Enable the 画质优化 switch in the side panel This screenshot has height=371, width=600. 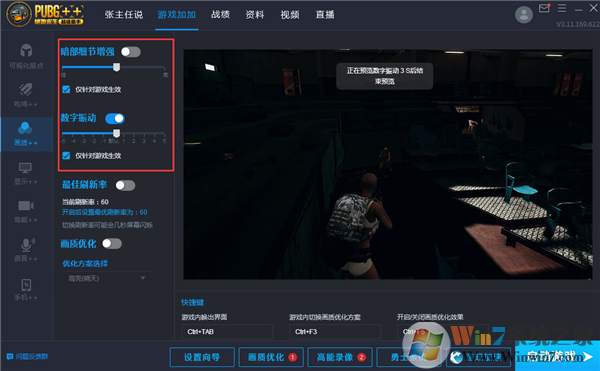(x=112, y=244)
